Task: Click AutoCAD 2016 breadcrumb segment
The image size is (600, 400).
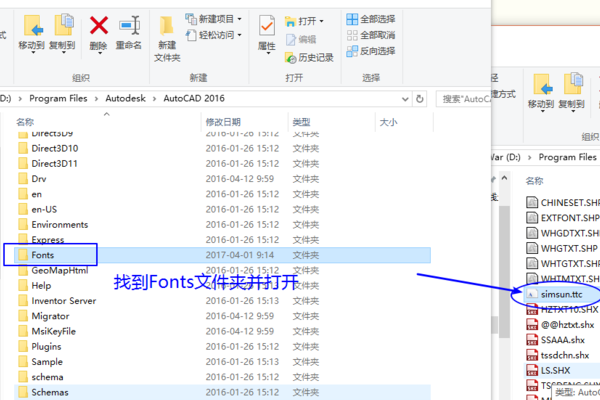Action: click(194, 98)
